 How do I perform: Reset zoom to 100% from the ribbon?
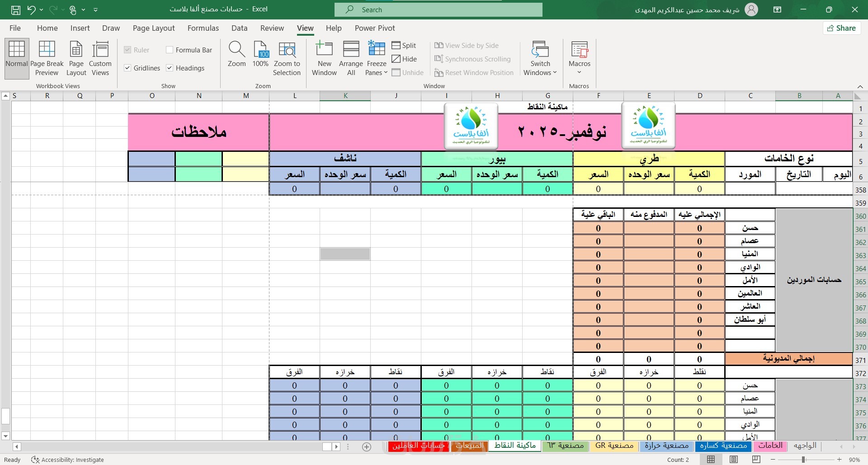(260, 54)
